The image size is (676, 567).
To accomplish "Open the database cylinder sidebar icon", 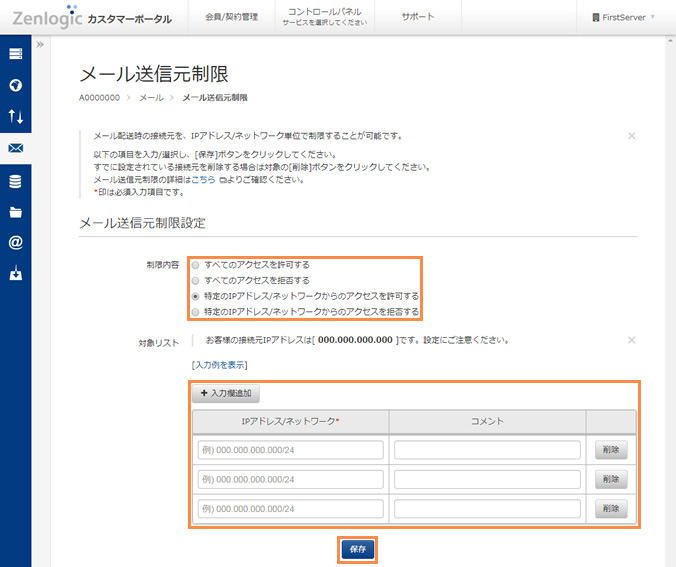I will point(16,182).
